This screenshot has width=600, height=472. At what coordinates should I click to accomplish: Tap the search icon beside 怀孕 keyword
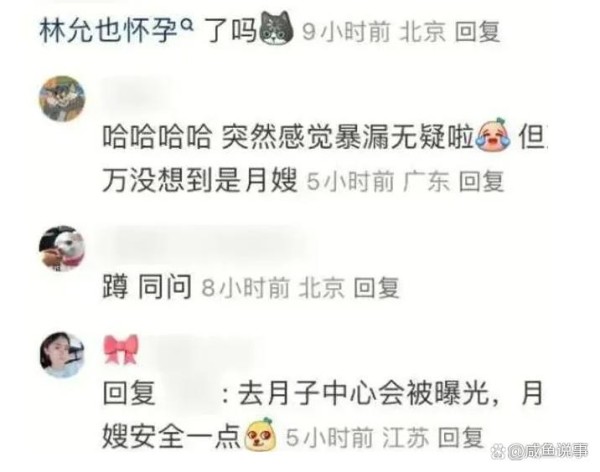pos(187,26)
